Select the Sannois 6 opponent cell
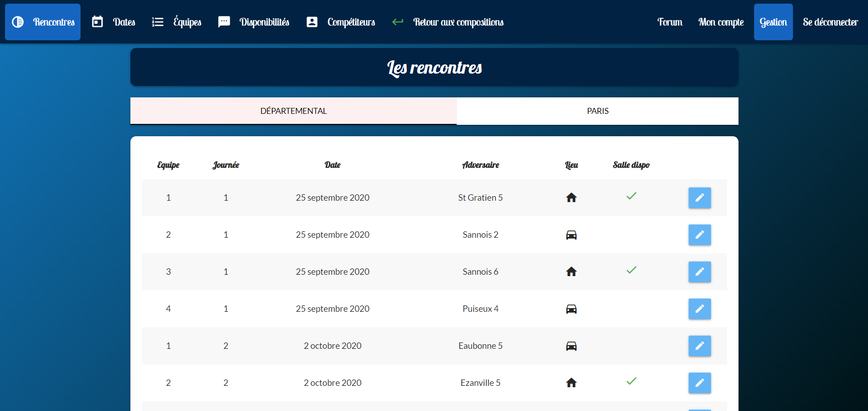Viewport: 868px width, 411px height. (480, 272)
